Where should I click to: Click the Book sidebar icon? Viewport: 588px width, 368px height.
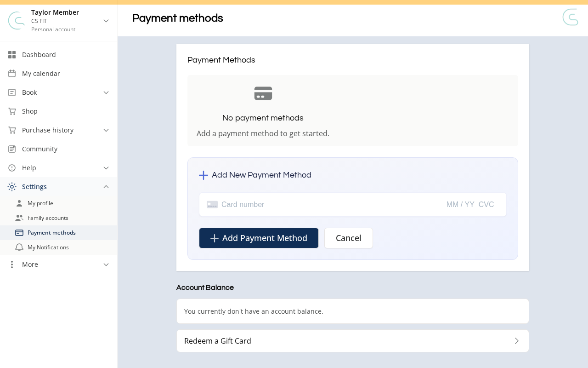tap(12, 92)
